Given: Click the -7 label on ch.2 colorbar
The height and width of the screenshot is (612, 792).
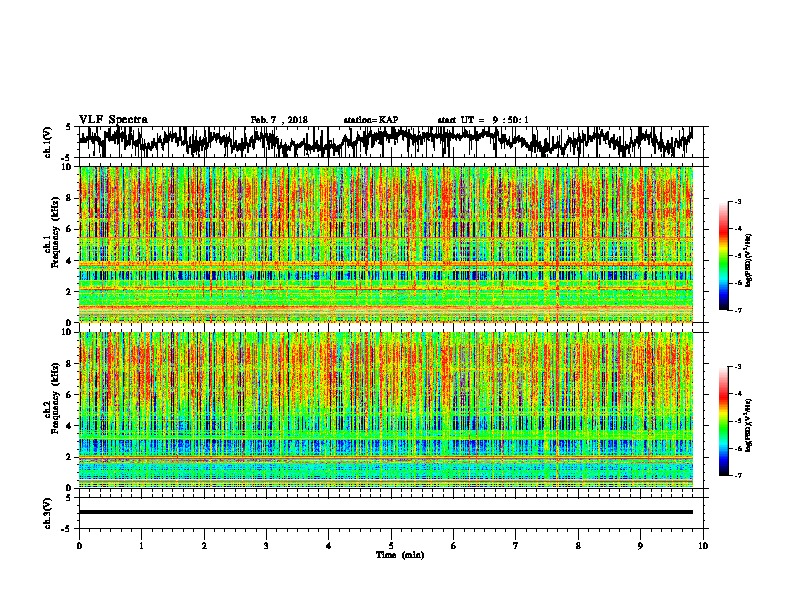Looking at the screenshot, I should coord(737,475).
